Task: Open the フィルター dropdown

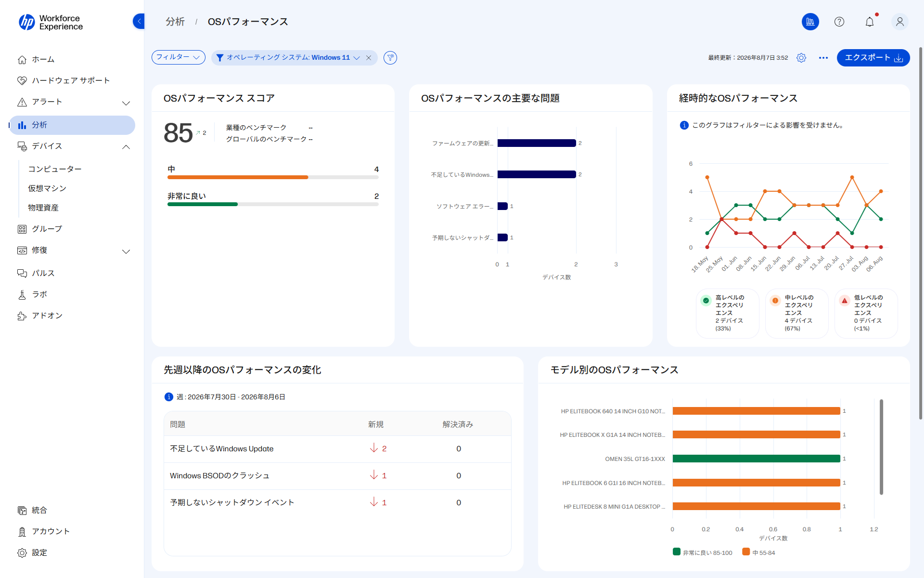Action: tap(179, 57)
